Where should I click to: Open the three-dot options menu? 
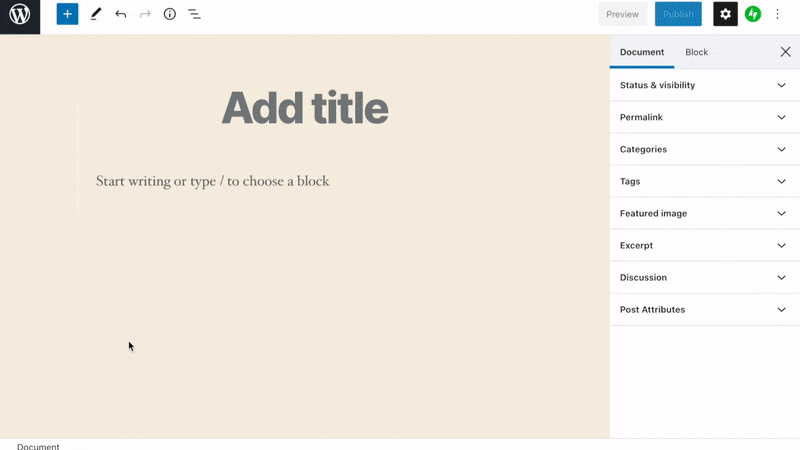coord(778,14)
